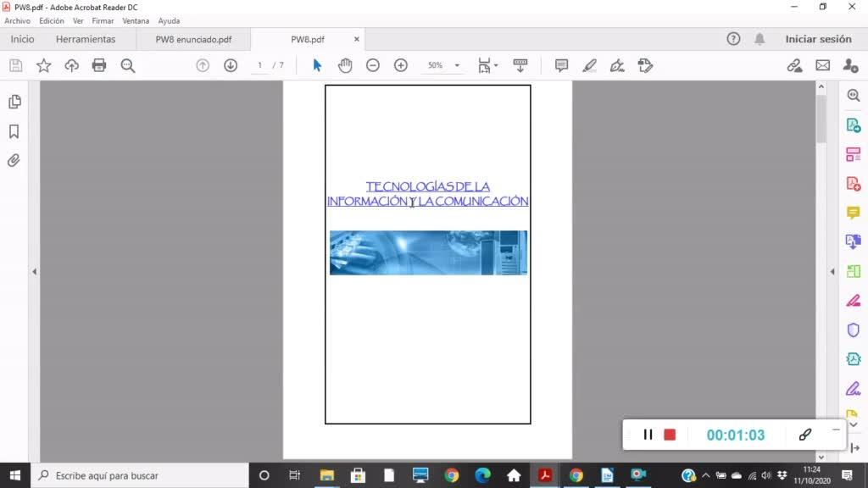Go to next page arrow

pos(231,65)
